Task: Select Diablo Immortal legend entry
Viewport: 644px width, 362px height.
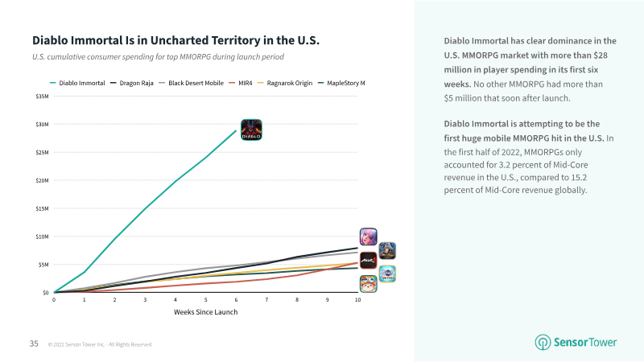Action: tap(77, 83)
